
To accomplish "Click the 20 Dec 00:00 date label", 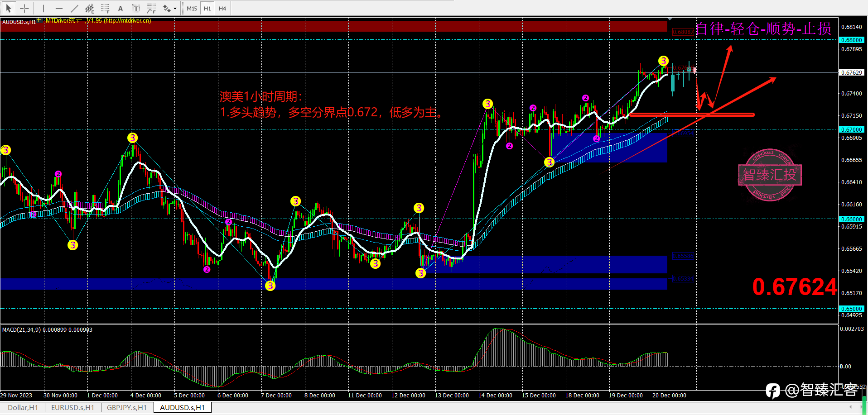I will [669, 395].
